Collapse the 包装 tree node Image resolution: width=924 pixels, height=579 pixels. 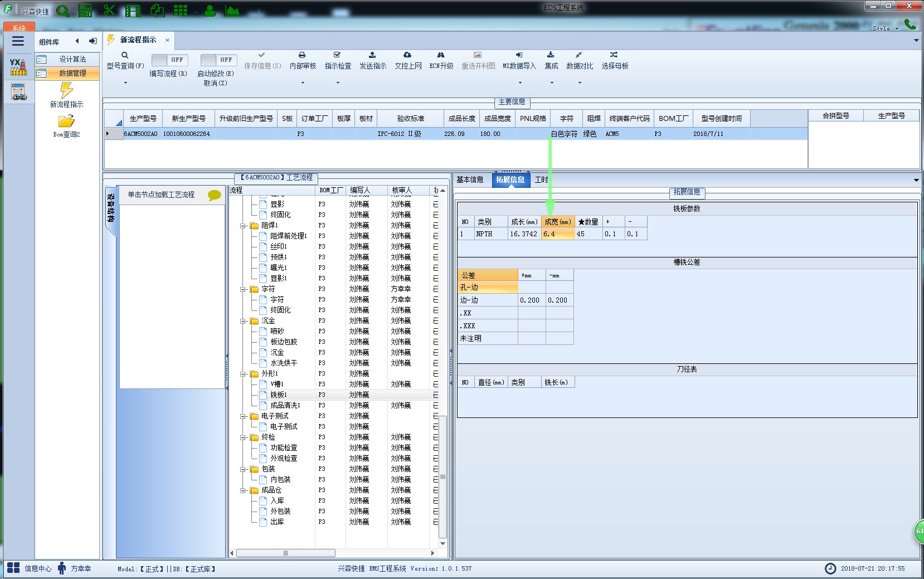243,469
